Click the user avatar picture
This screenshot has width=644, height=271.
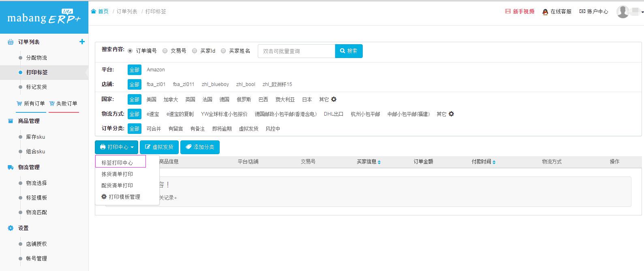pyautogui.click(x=623, y=12)
